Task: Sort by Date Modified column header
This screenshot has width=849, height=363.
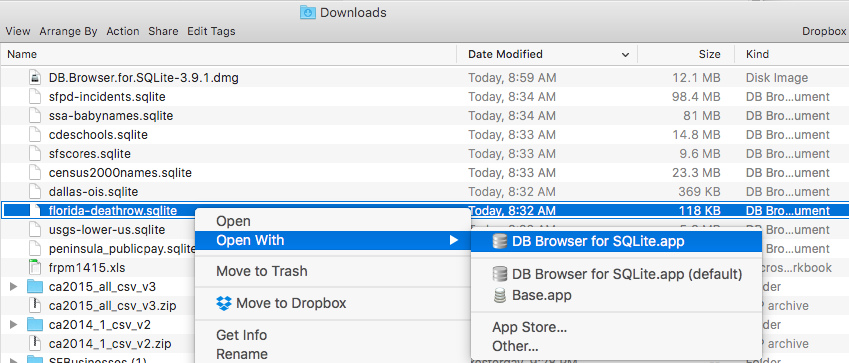Action: [547, 54]
